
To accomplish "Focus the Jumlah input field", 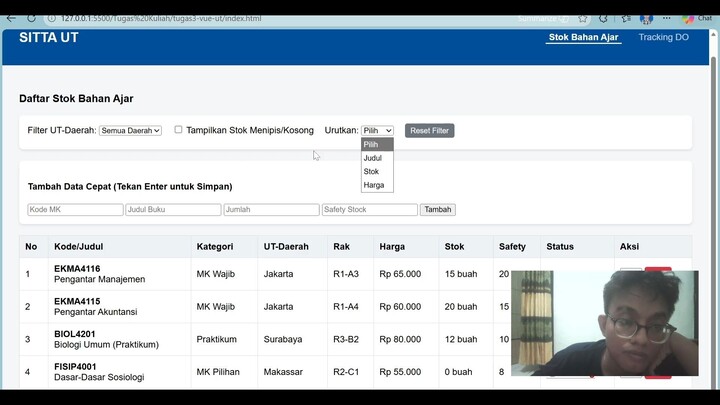I will click(271, 209).
